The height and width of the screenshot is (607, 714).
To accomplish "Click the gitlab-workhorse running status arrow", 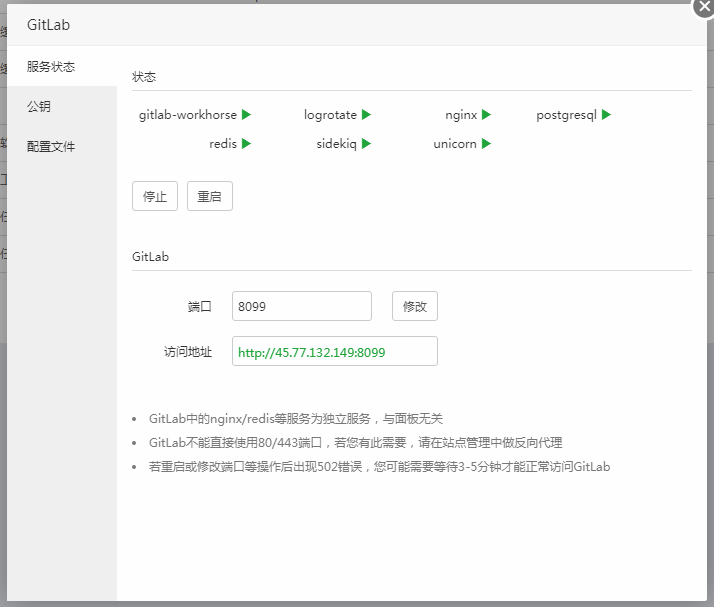I will pyautogui.click(x=246, y=115).
